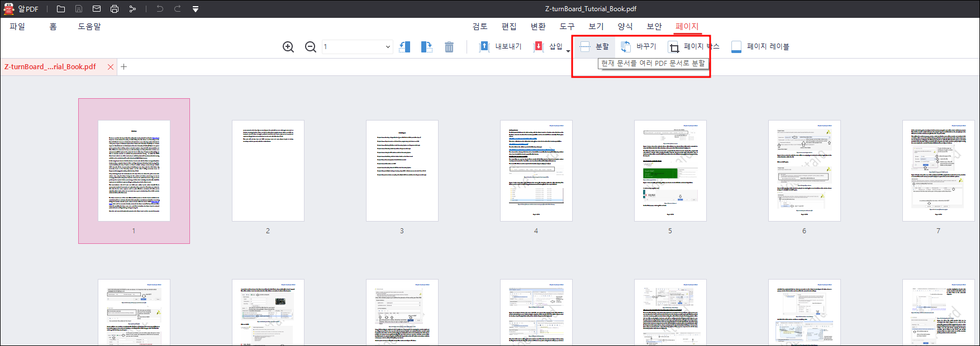
Task: Click the 삽입 insert pages button
Action: click(x=548, y=47)
